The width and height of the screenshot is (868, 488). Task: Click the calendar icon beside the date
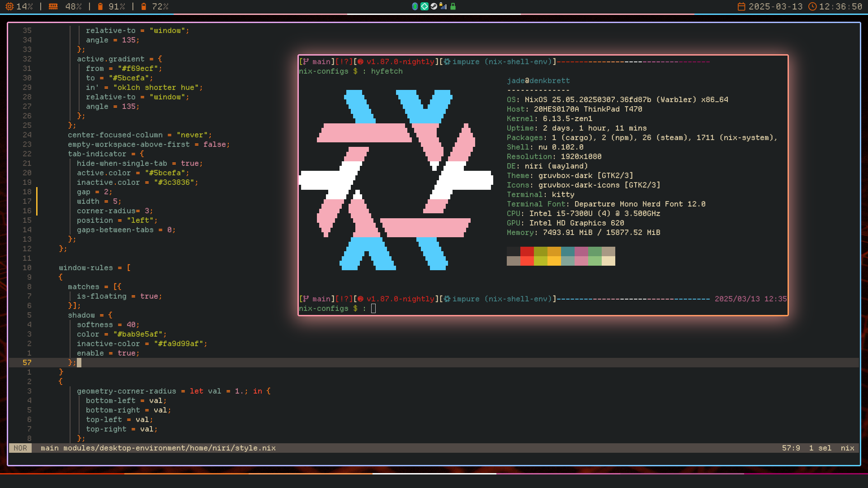point(741,6)
